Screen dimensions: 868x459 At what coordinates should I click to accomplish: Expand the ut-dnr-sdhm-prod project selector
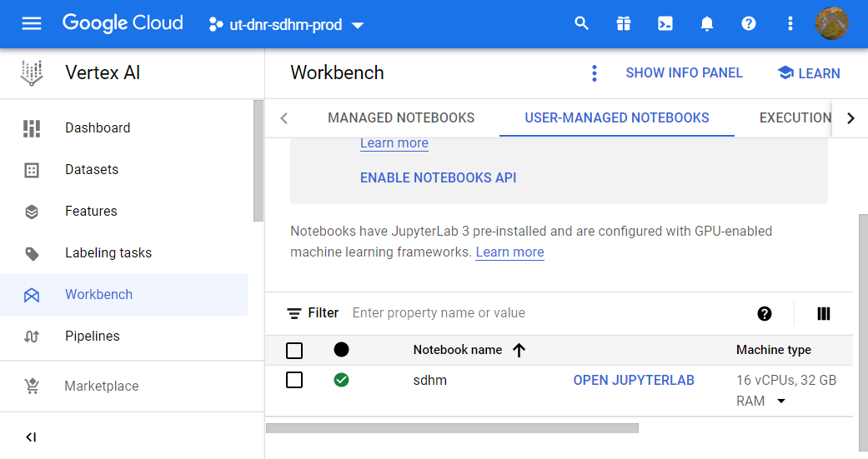tap(286, 25)
